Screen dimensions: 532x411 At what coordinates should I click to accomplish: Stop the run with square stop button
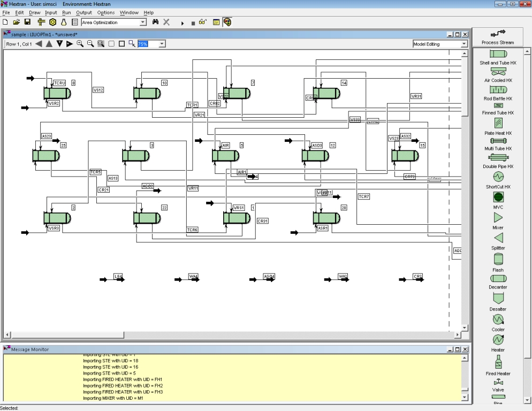click(193, 23)
